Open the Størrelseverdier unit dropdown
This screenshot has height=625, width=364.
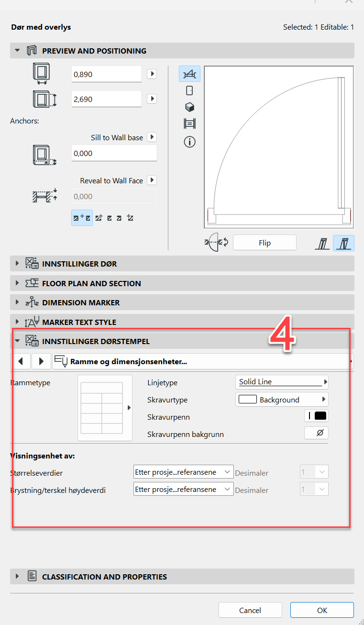(183, 472)
